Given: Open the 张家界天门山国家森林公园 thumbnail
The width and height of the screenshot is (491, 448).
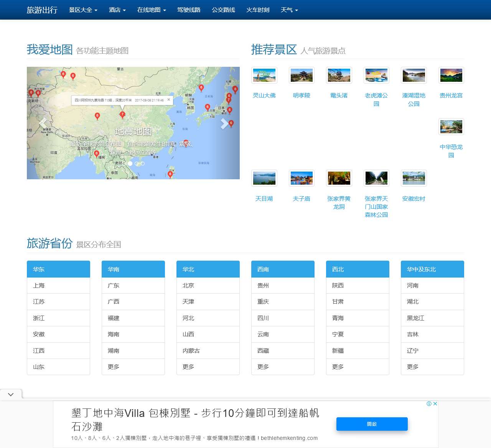Looking at the screenshot, I should [x=376, y=178].
